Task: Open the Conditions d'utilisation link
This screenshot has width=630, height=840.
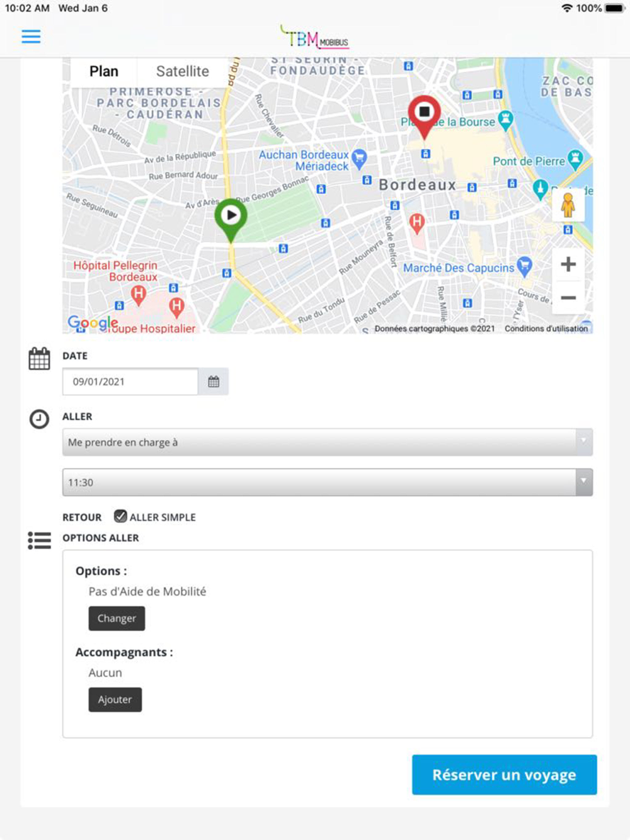Action: (x=546, y=328)
